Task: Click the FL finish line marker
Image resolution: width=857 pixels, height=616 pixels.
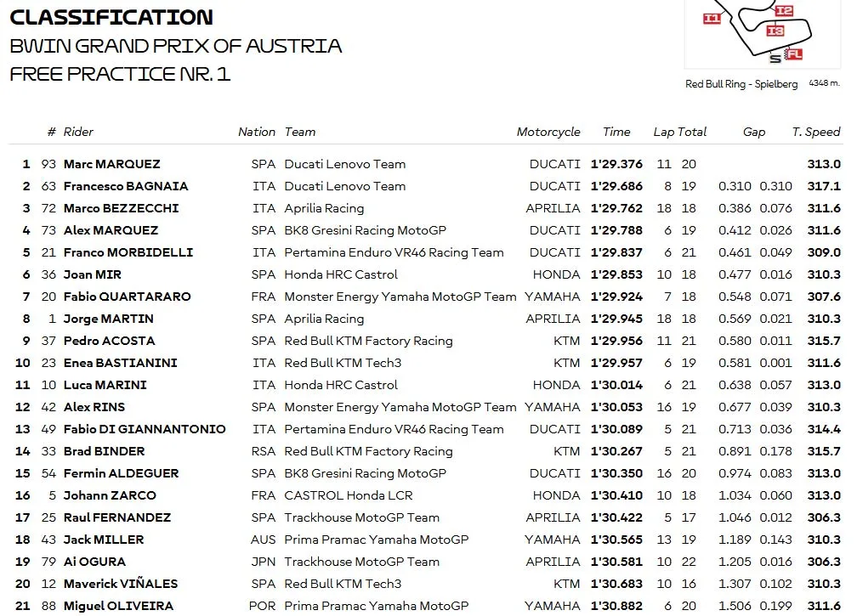Action: (x=793, y=54)
